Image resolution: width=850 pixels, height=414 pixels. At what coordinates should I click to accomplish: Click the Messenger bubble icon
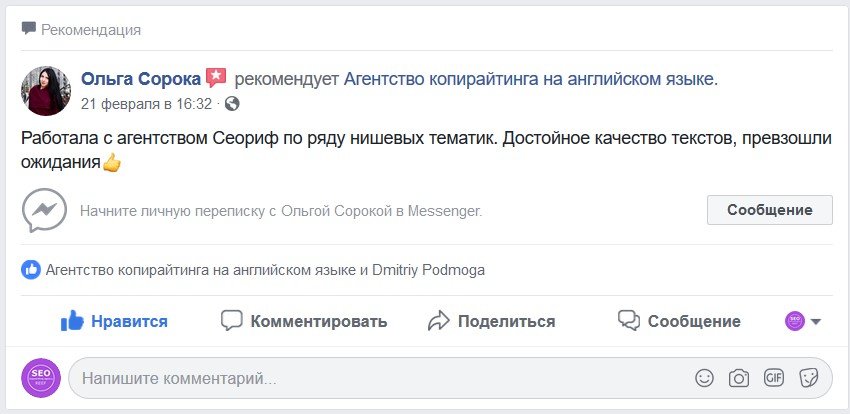pos(44,211)
